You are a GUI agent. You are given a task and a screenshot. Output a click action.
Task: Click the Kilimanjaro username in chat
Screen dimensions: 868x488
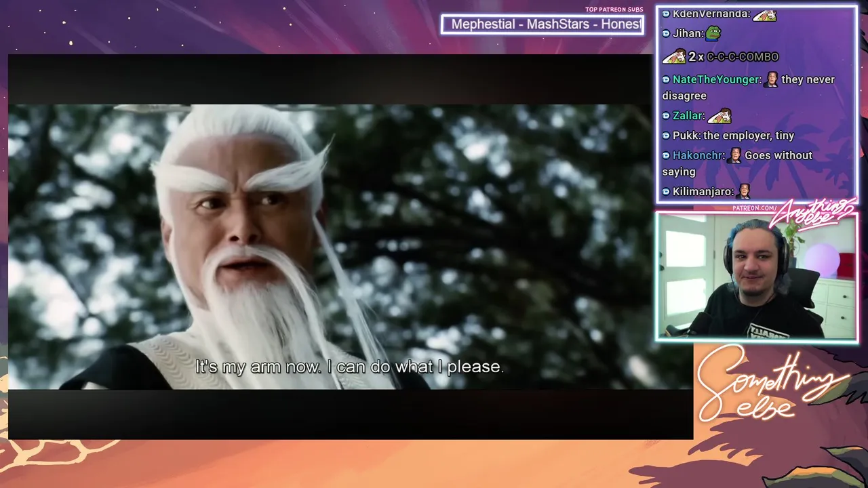pos(703,192)
